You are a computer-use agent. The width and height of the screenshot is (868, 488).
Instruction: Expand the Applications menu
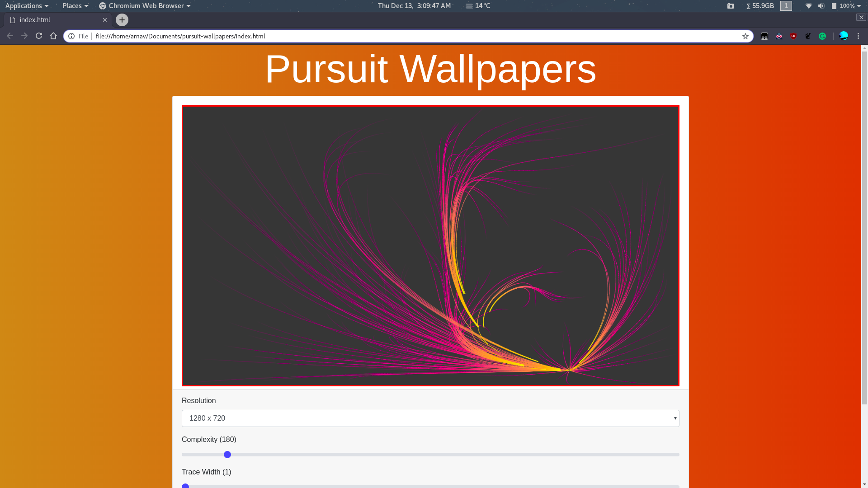point(27,6)
